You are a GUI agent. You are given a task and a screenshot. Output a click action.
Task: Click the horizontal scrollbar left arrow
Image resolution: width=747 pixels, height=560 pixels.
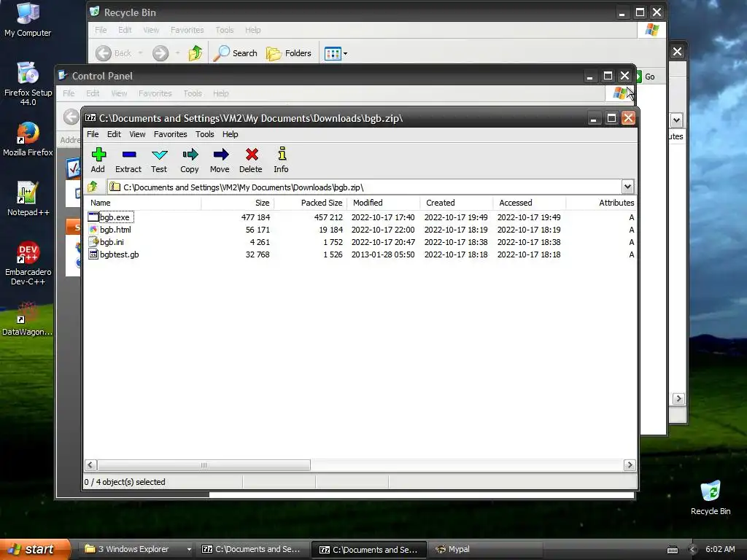coord(90,465)
